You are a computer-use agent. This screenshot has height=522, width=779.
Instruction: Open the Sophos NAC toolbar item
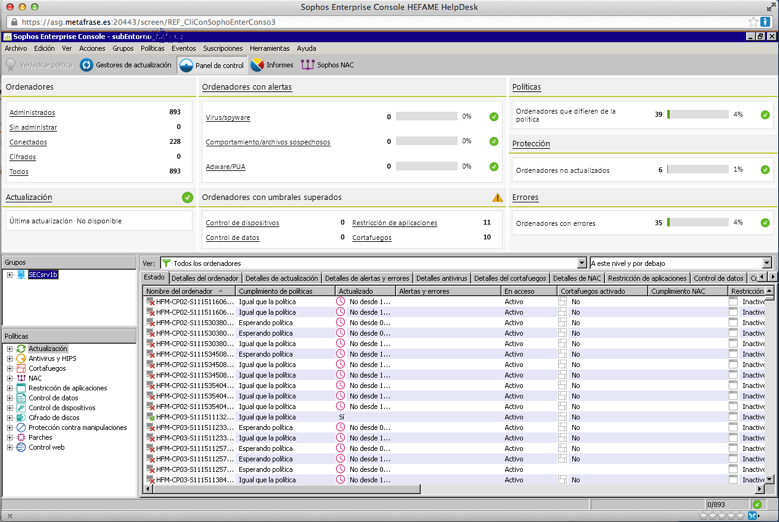coord(308,65)
